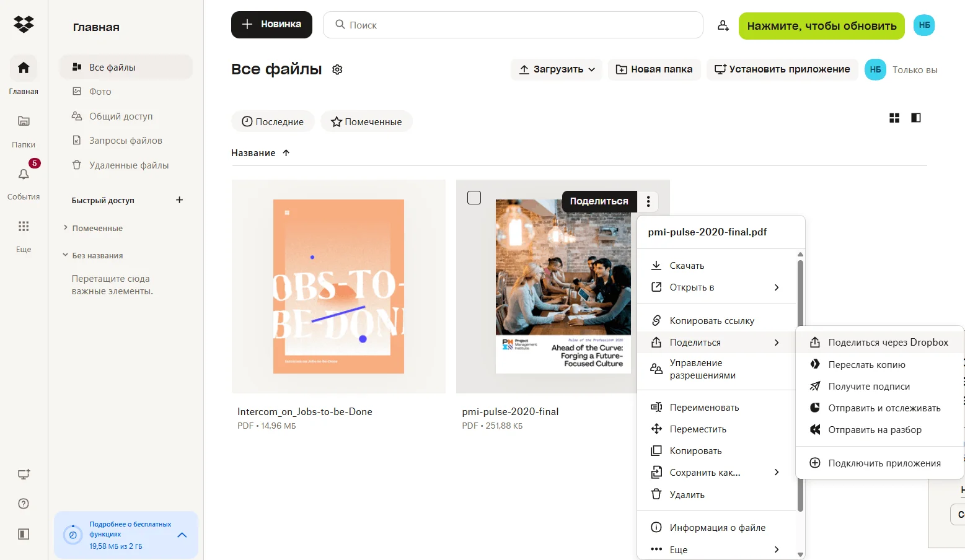Screen dimensions: 965x560
Task: Click the pmi-pulse-2020-final file name
Action: (x=510, y=412)
